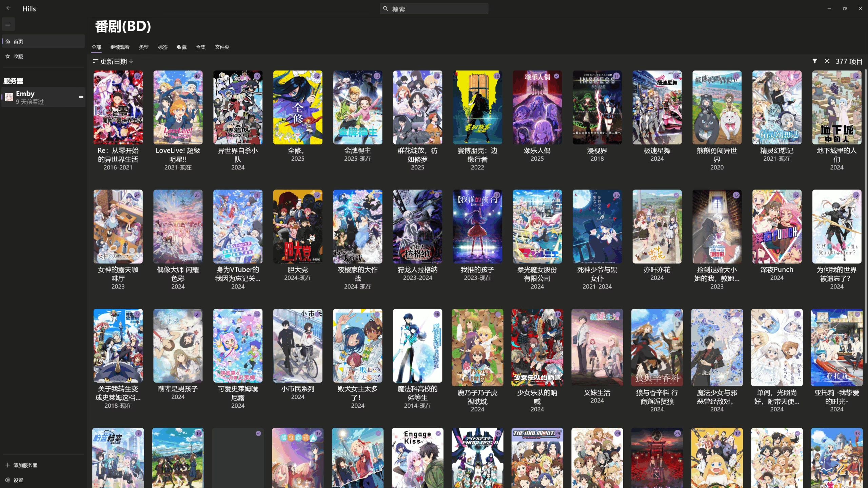Open the 深夜Punch poster

[777, 226]
